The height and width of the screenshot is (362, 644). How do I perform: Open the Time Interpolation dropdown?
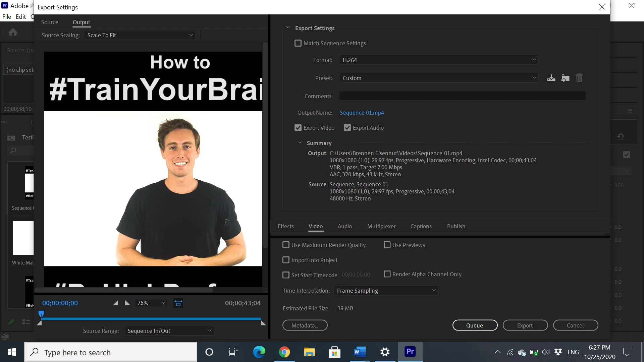point(386,291)
